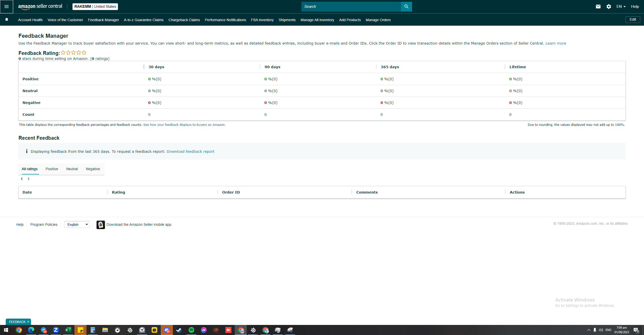
Task: Click the Amazon Seller Central logo
Action: point(40,7)
